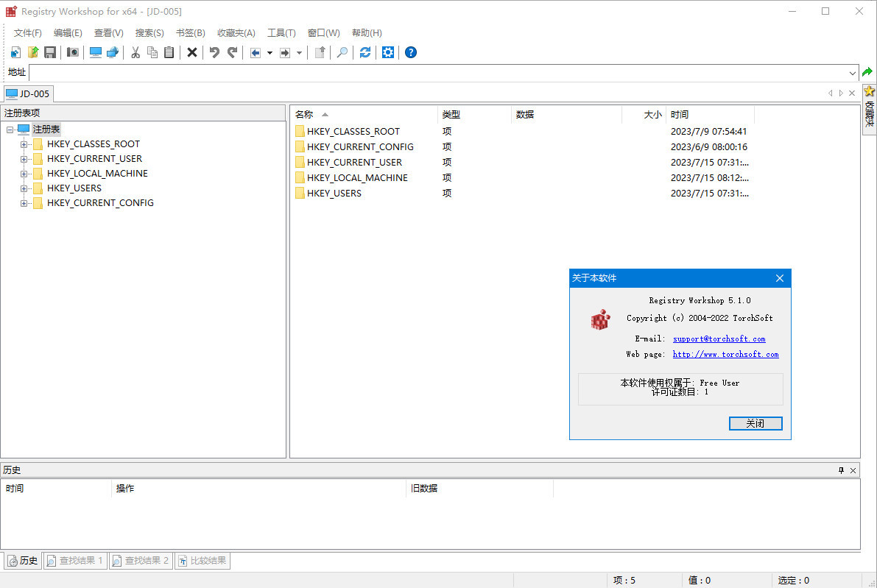Screen dimensions: 877x588
Task: Click the support@torchsoft.com email link
Action: pos(719,339)
